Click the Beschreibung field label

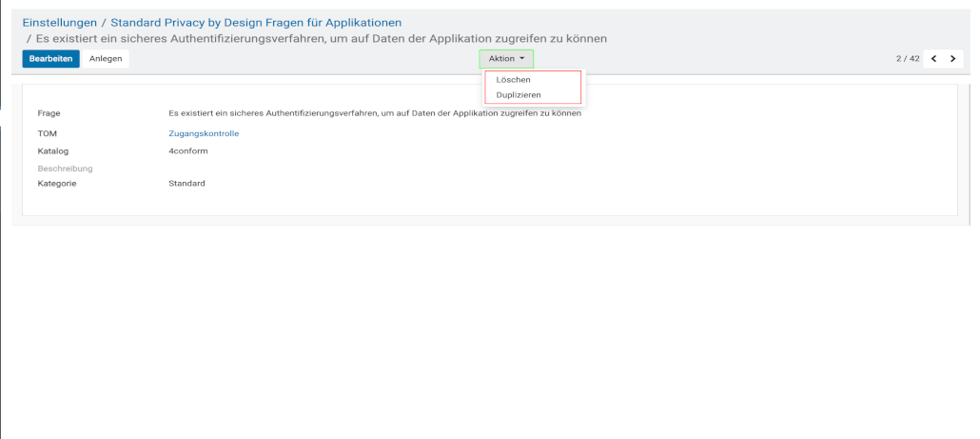click(65, 169)
